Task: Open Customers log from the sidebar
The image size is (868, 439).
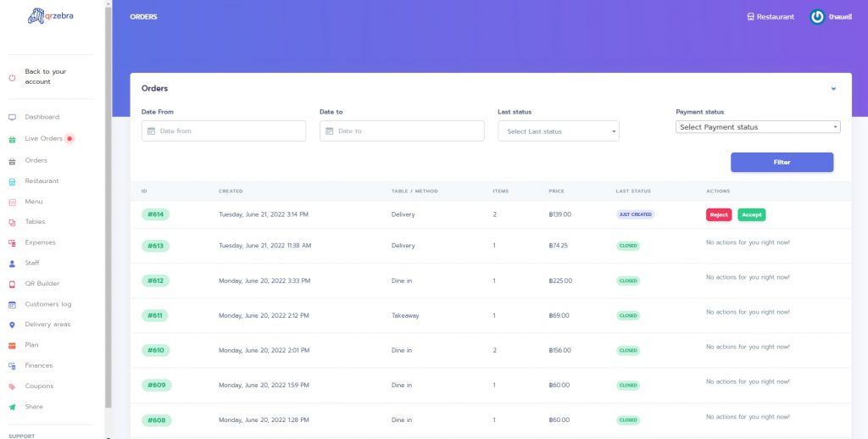Action: click(x=48, y=304)
